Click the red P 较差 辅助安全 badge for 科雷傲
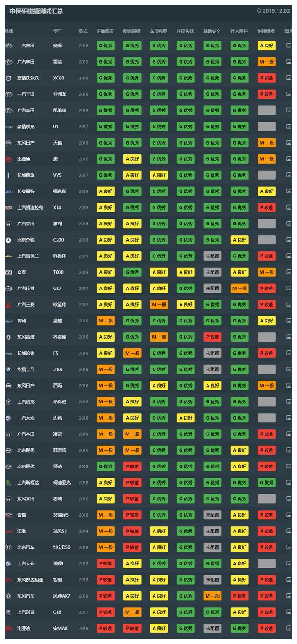 (x=212, y=337)
